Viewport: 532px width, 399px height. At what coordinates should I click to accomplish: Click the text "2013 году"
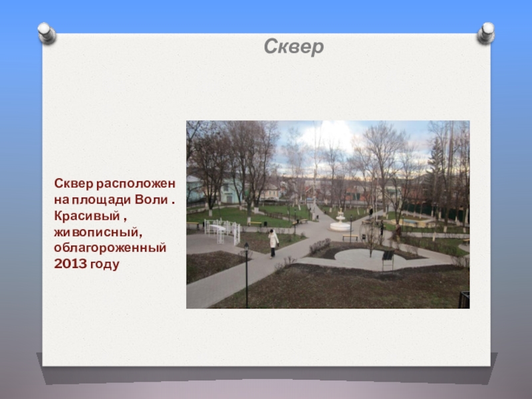(86, 263)
